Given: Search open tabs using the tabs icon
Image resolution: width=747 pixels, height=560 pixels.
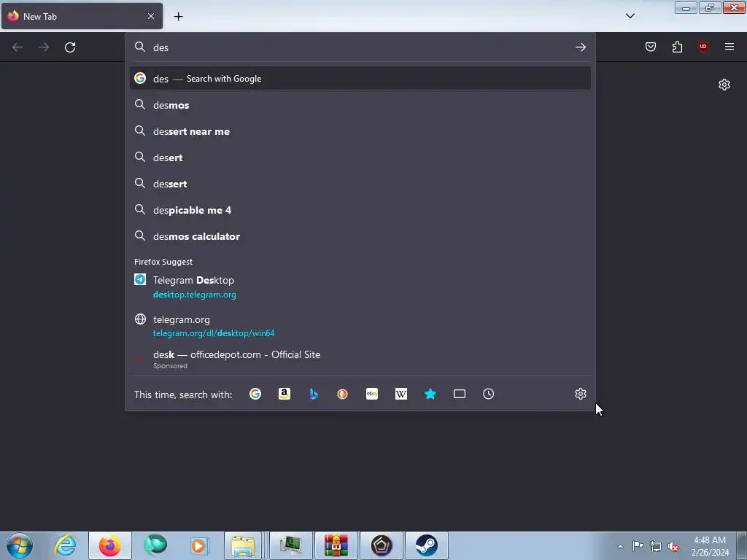Looking at the screenshot, I should [460, 394].
